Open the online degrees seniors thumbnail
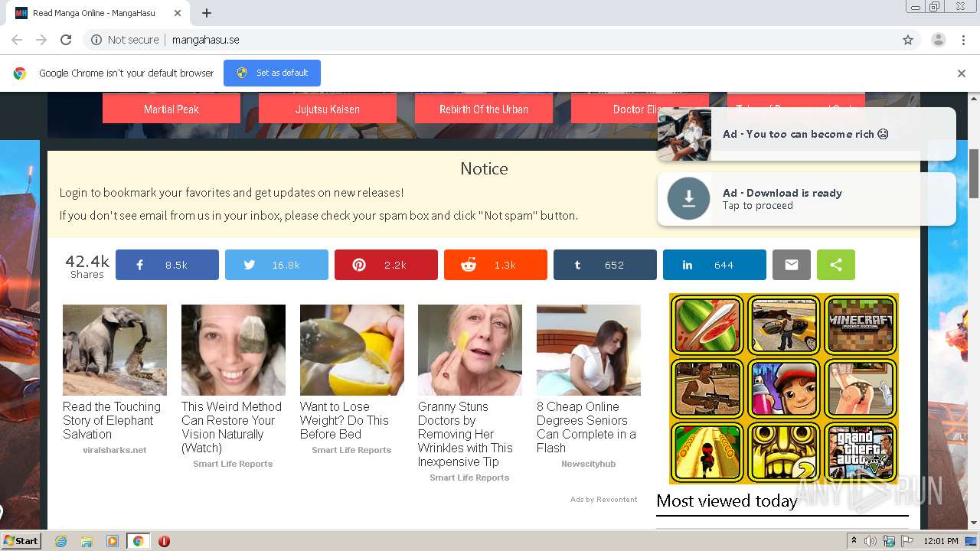The image size is (980, 551). click(589, 350)
